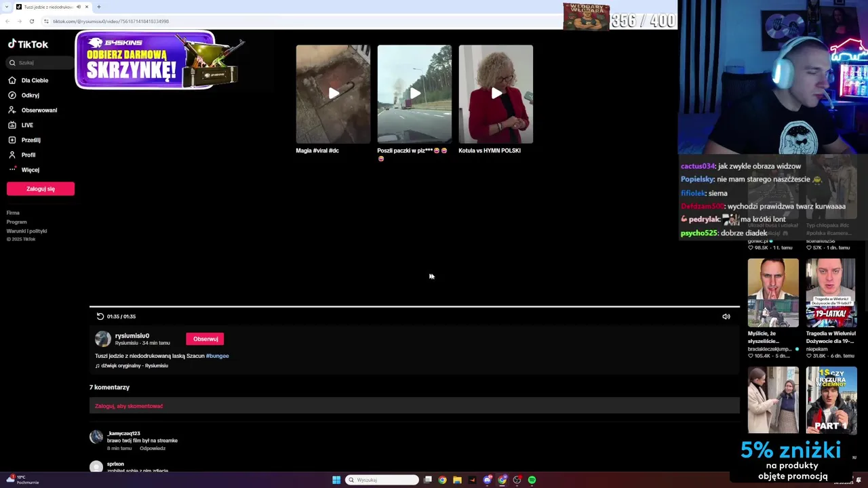This screenshot has width=868, height=488.
Task: Open the weather widget in the taskbar
Action: pos(22,480)
